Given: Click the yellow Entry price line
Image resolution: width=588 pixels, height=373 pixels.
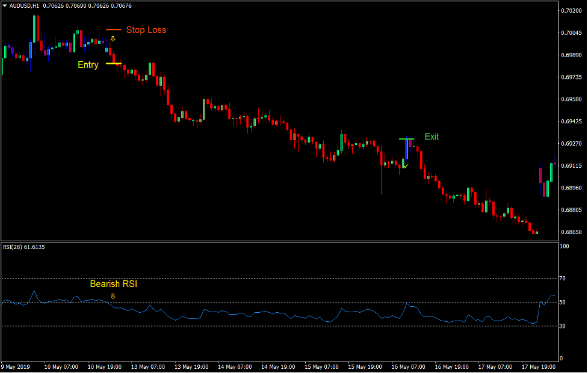Looking at the screenshot, I should [115, 62].
